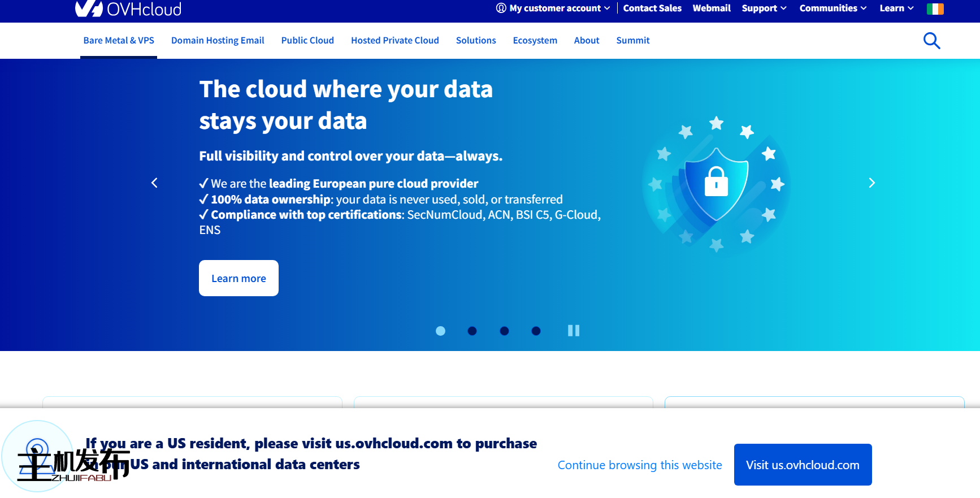This screenshot has width=980, height=498.
Task: Expand My customer account dropdown
Action: tap(553, 8)
